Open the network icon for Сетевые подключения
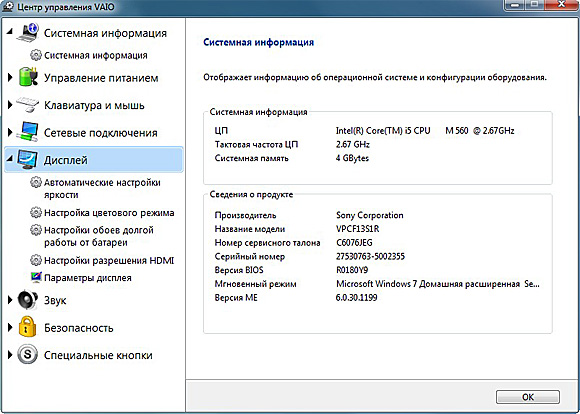This screenshot has height=414, width=580. [x=27, y=132]
